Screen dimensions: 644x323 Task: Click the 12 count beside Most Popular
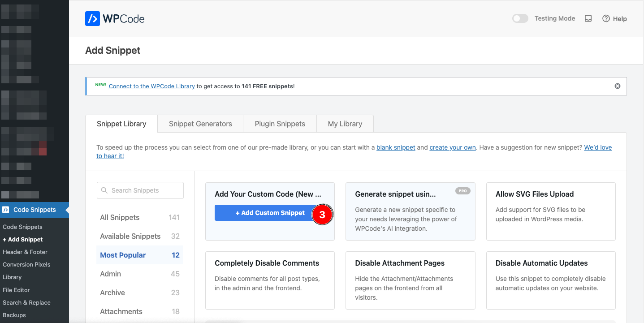[x=176, y=255]
